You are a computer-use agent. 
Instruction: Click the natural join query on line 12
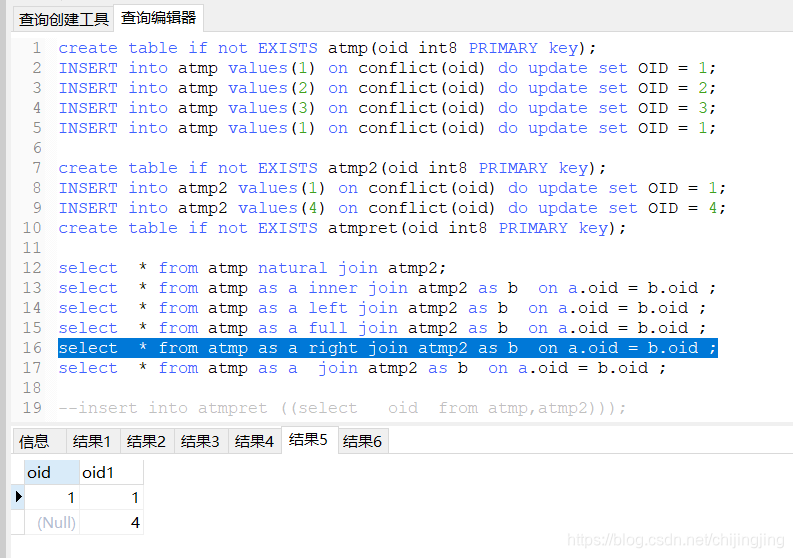pyautogui.click(x=252, y=268)
